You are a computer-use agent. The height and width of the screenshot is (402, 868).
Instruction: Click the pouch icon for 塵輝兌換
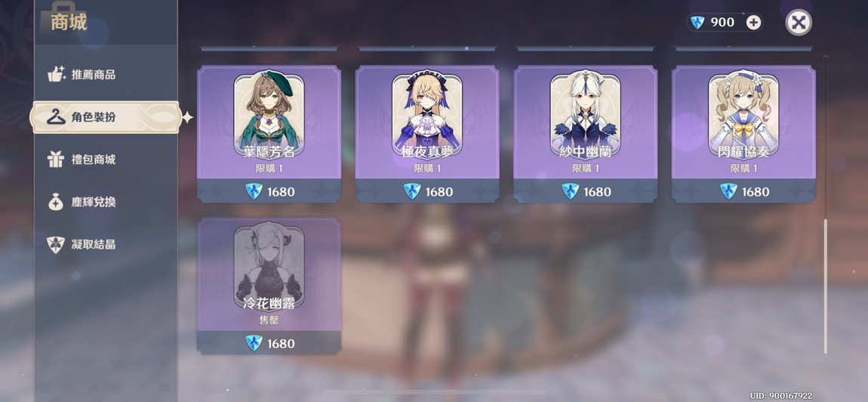(56, 202)
